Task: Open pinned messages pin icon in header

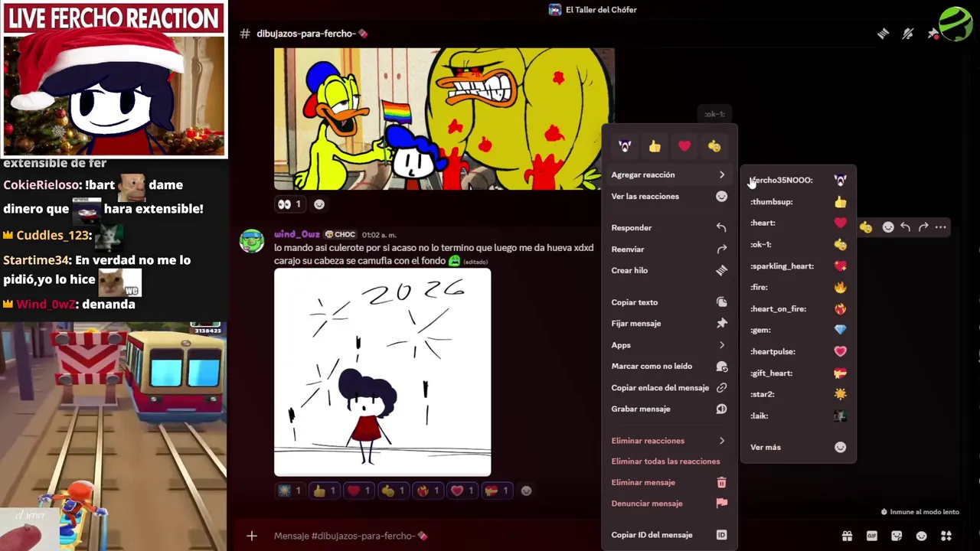Action: [933, 34]
